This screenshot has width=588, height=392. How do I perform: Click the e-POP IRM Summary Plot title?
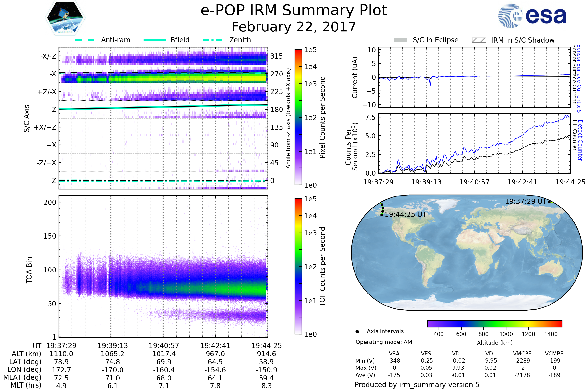(x=294, y=11)
